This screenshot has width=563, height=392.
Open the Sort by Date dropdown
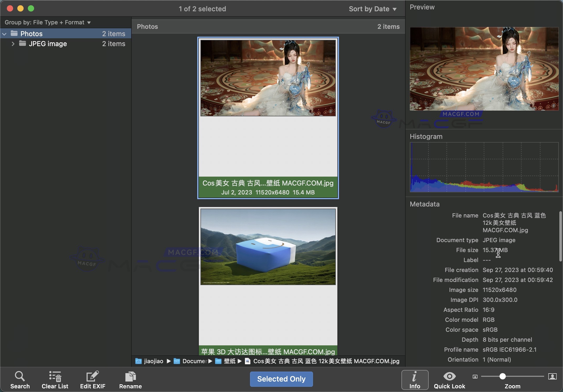click(x=372, y=9)
